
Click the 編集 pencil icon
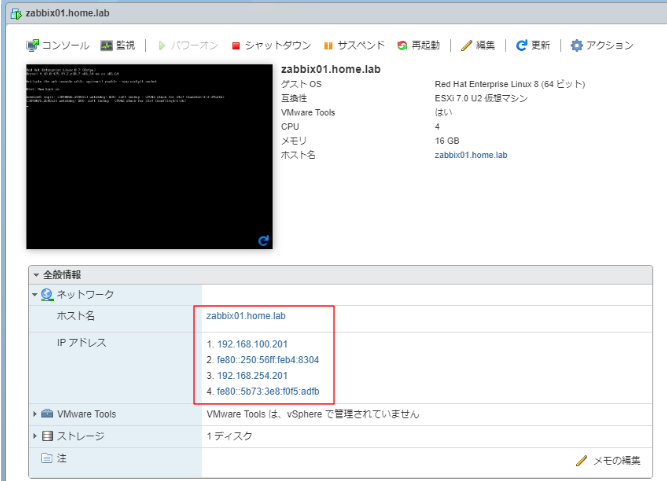(466, 45)
